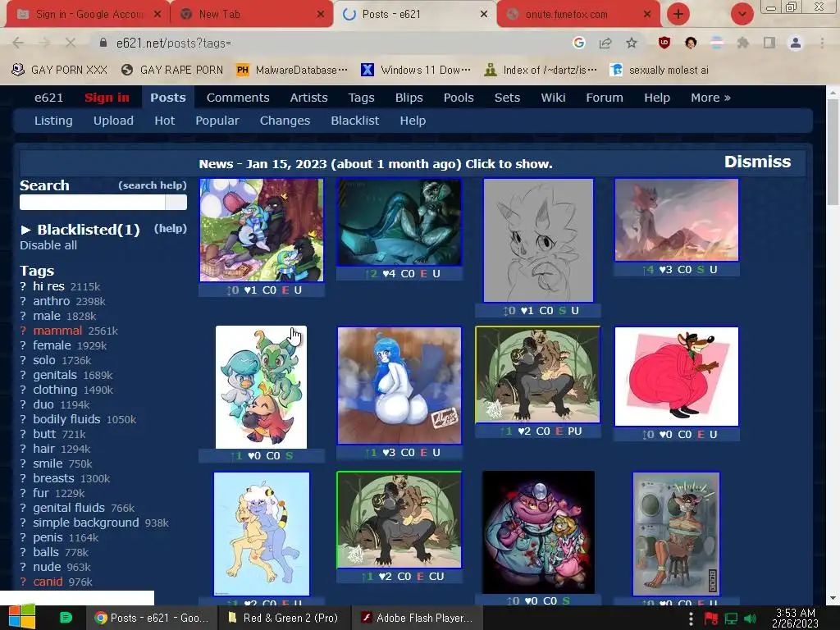Open the tab search dropdown arrow

coord(742,14)
